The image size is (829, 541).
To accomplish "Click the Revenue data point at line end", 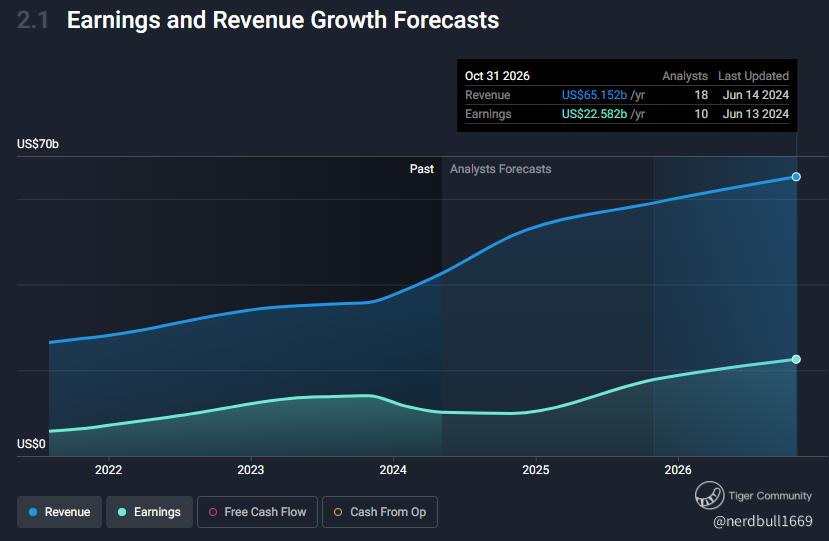I will [x=796, y=177].
